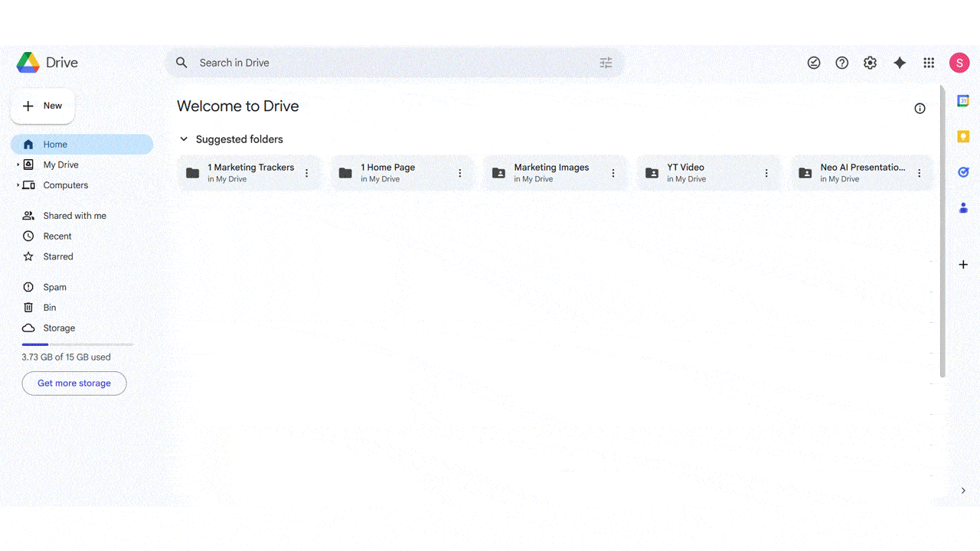Open the 1 Home Page folder
980x551 pixels.
(403, 173)
